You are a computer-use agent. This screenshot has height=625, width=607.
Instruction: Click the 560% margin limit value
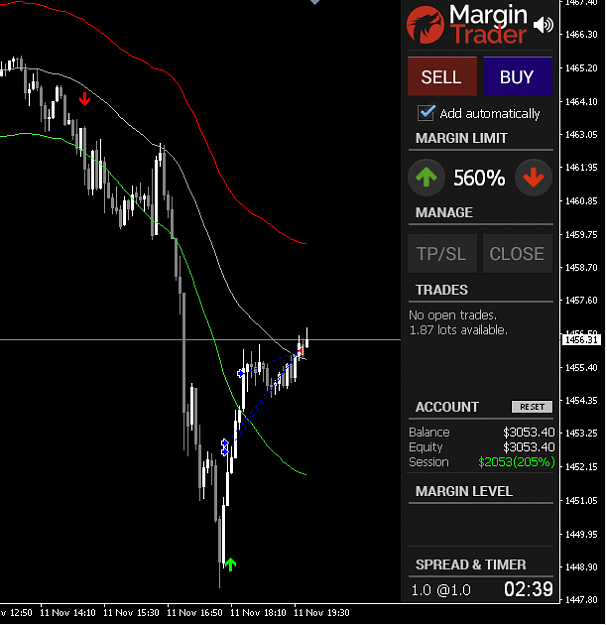coord(479,178)
